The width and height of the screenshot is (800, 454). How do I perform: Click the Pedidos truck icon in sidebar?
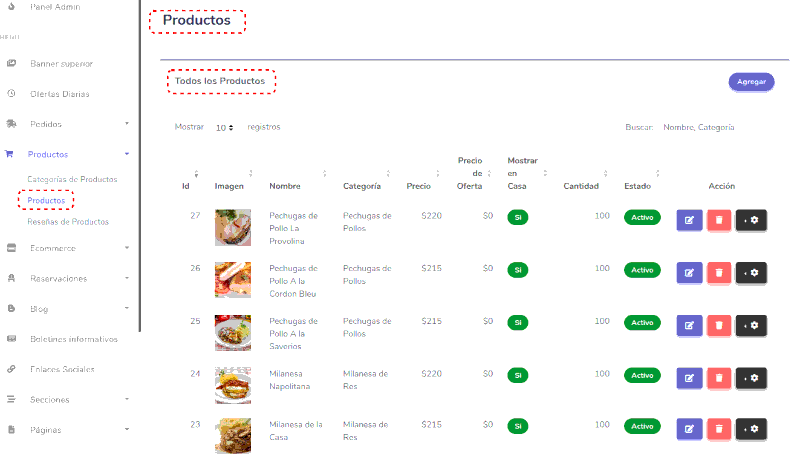tap(10, 124)
